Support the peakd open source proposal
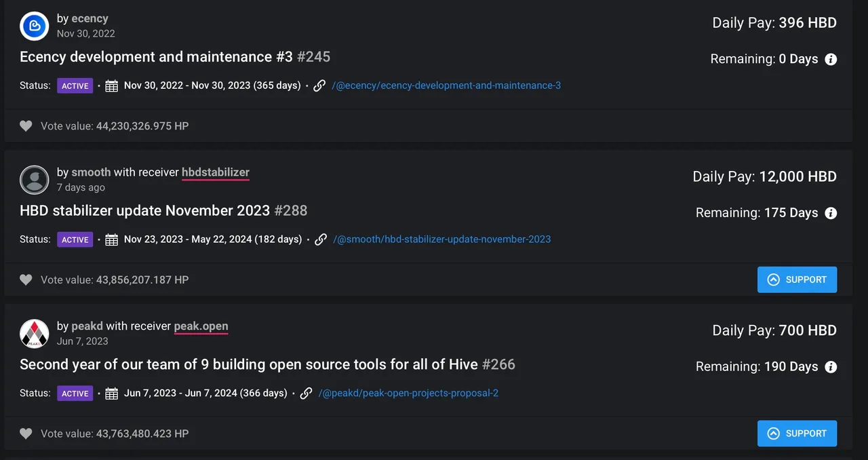 [797, 434]
